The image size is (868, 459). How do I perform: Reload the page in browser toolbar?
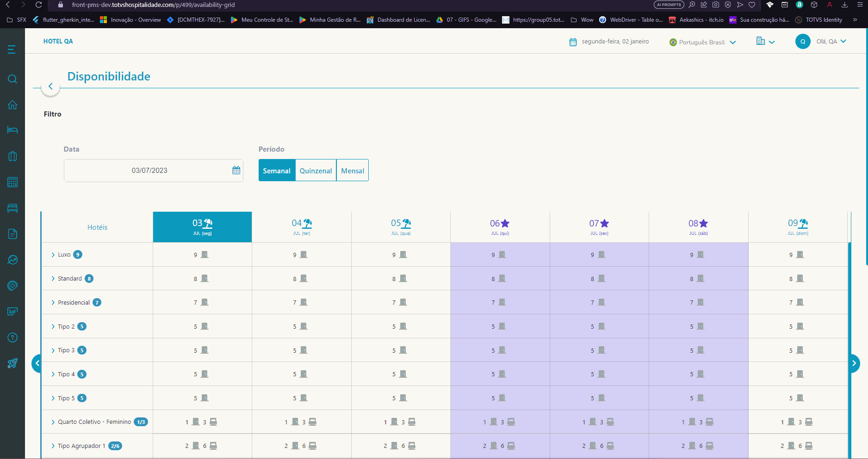click(x=38, y=5)
